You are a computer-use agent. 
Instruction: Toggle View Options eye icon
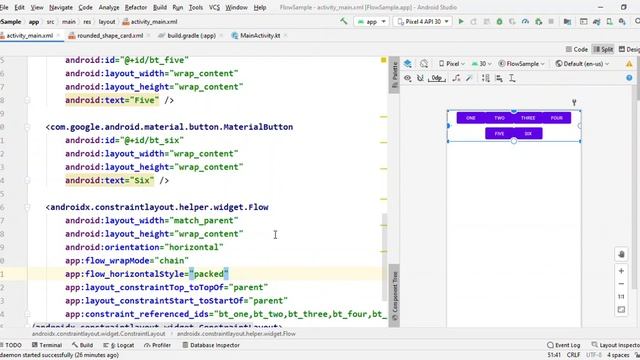(407, 78)
